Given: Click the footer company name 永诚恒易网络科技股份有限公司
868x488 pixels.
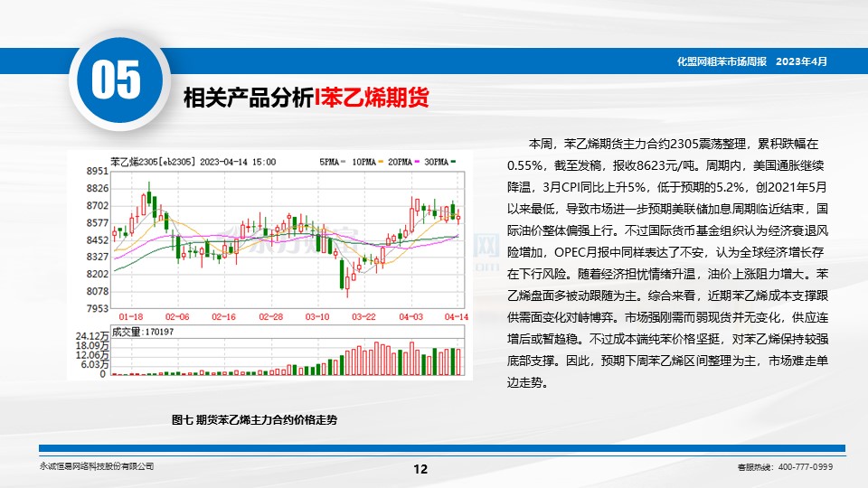Looking at the screenshot, I should pos(97,466).
